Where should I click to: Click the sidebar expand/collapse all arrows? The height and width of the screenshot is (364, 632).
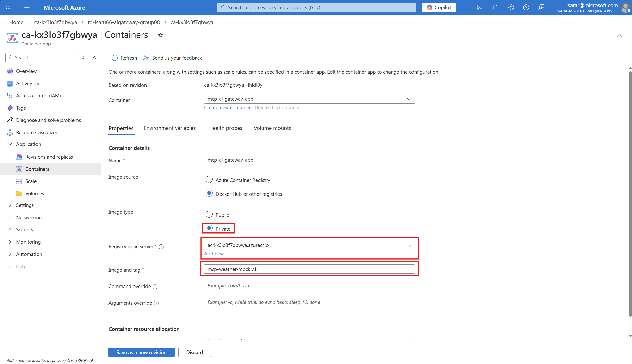tap(83, 58)
